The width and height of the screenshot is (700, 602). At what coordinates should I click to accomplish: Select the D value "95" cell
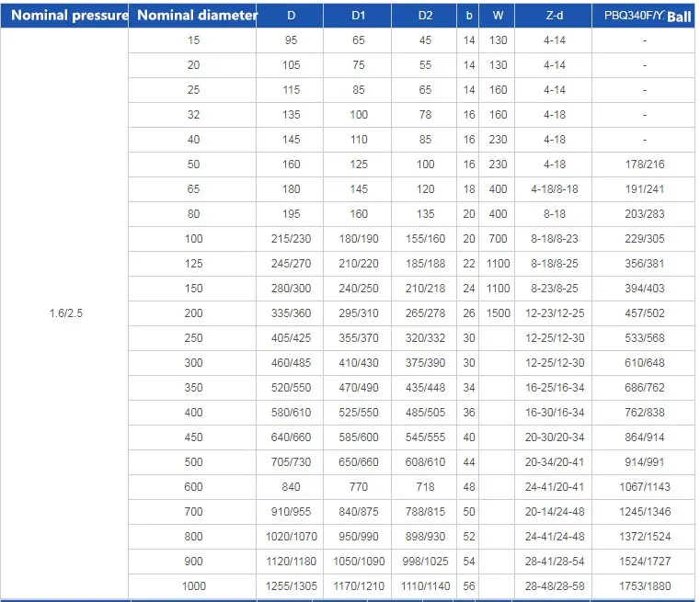point(291,40)
